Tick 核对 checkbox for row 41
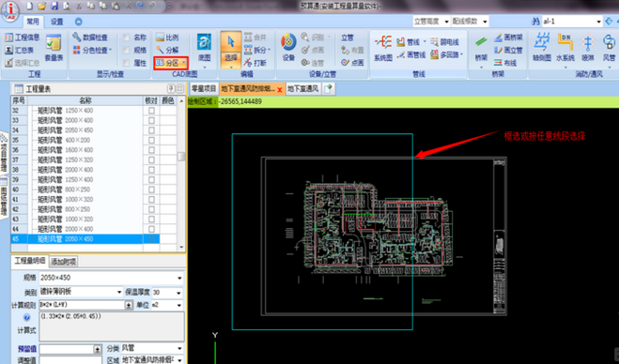Viewport: 619px width, 364px height. tap(151, 200)
